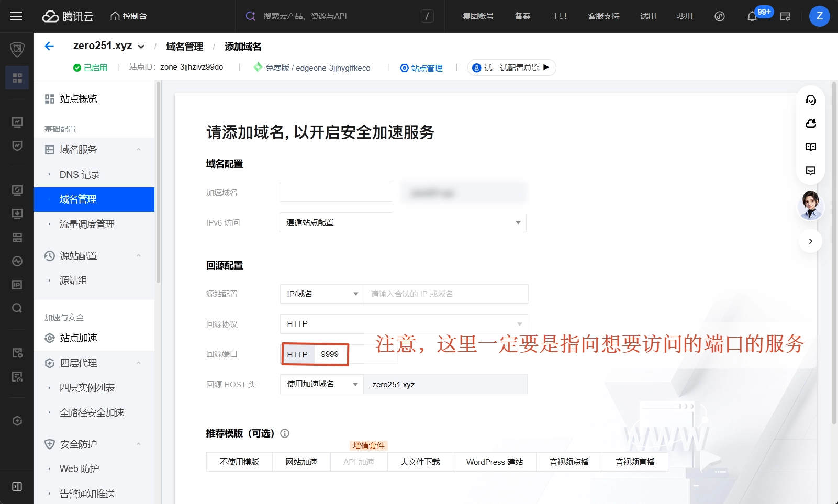This screenshot has width=838, height=504.
Task: Click the 域名管理 breadcrumb
Action: coord(184,47)
